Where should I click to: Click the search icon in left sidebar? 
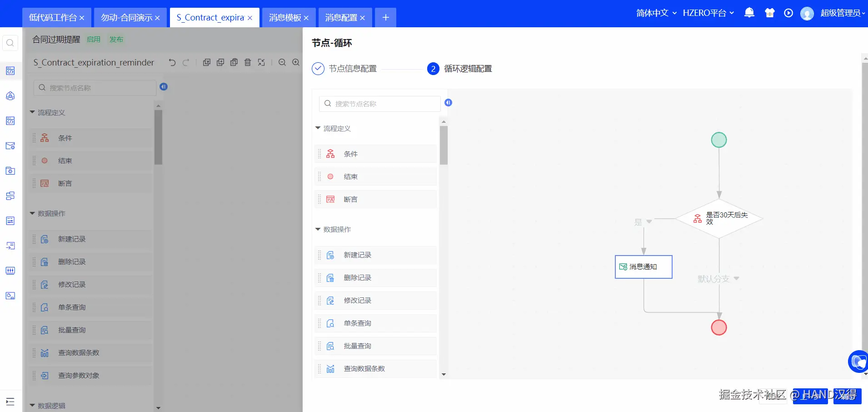tap(10, 43)
